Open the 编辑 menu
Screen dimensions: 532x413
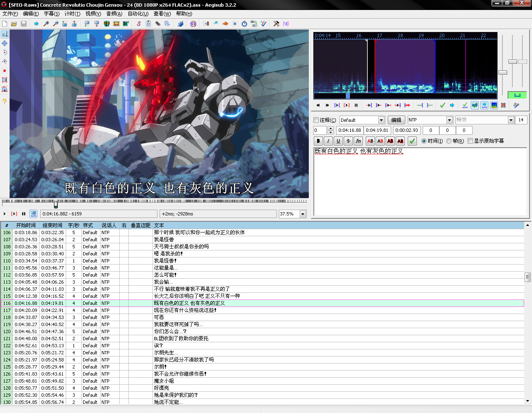point(31,14)
